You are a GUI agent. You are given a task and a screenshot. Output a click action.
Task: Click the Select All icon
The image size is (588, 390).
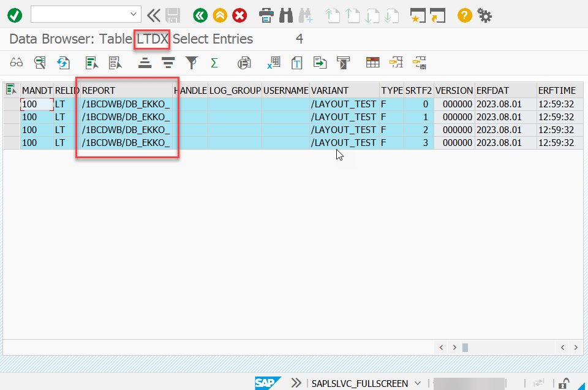[91, 63]
